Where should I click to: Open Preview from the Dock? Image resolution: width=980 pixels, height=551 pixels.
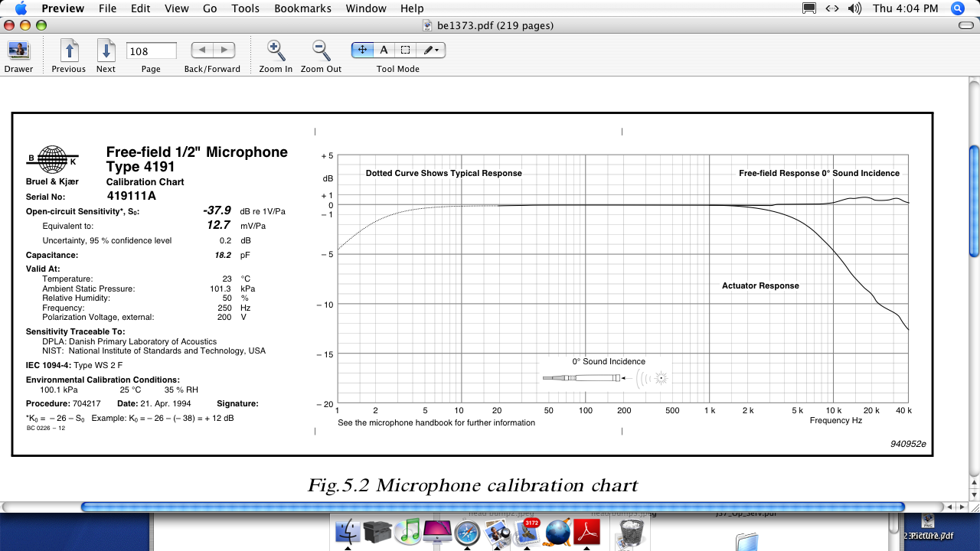pyautogui.click(x=497, y=531)
